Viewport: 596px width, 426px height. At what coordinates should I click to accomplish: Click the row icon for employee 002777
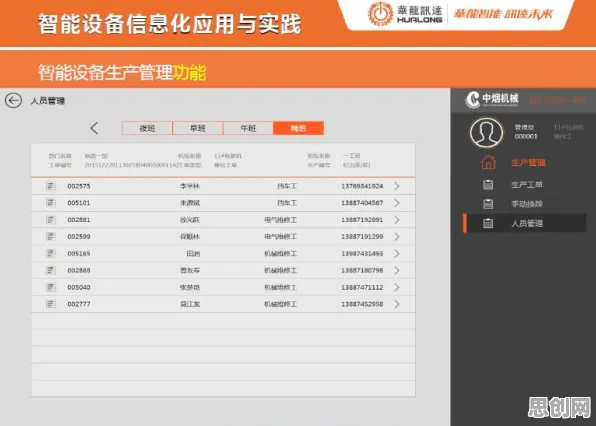[x=51, y=304]
